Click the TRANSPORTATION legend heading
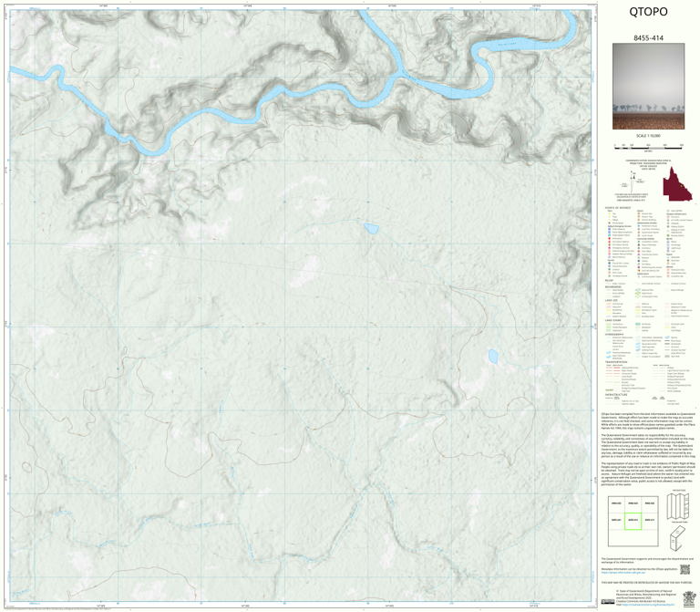Image resolution: width=700 pixels, height=612 pixels. 614,362
